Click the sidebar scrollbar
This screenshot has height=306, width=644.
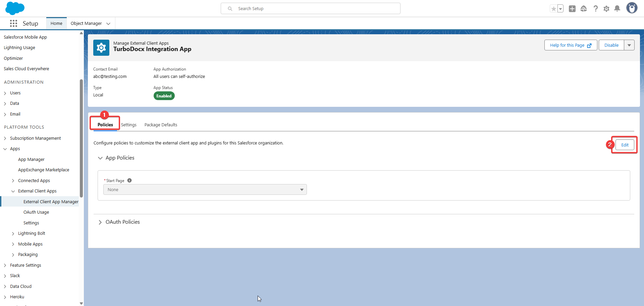pyautogui.click(x=81, y=138)
